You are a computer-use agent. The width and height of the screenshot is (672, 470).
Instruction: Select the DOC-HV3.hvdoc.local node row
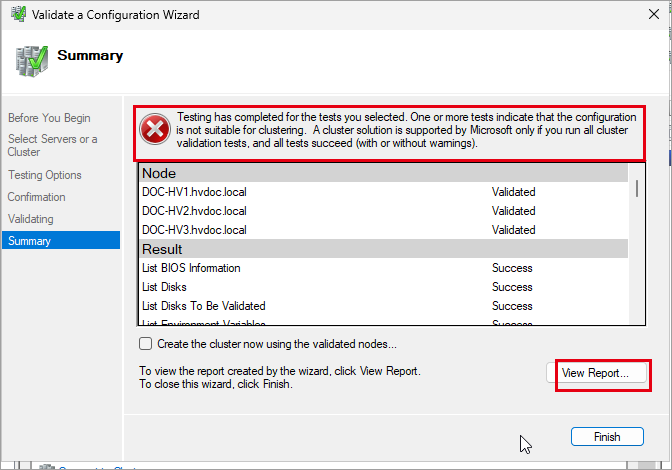point(383,230)
